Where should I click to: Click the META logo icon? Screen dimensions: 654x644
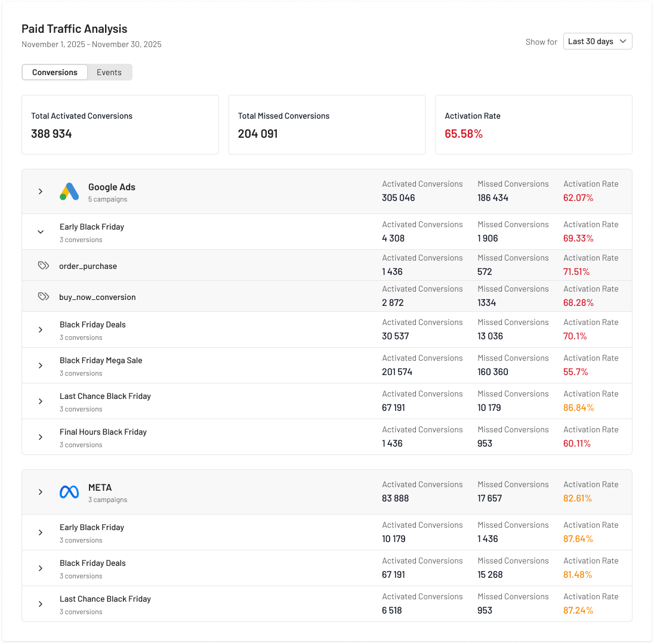tap(69, 492)
